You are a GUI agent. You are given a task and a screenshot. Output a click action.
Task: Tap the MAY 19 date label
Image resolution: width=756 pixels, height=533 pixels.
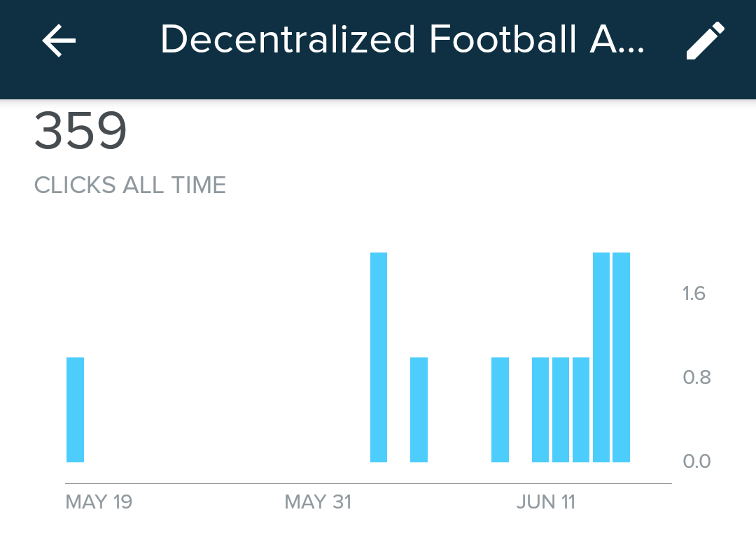(99, 502)
